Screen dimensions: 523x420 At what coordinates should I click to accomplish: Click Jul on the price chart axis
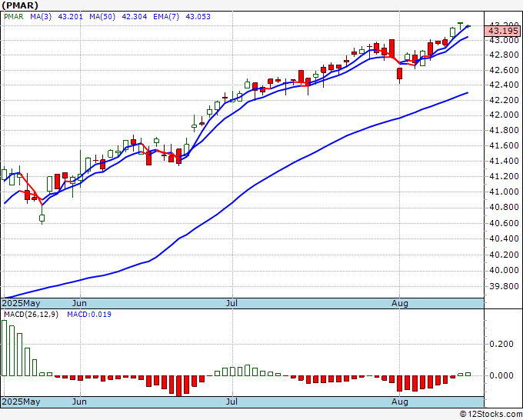point(232,303)
